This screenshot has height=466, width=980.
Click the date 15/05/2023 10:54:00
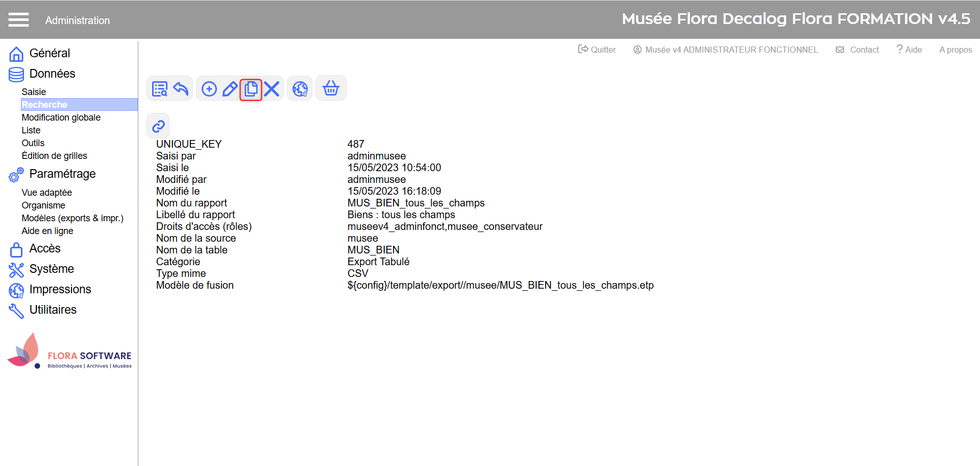[x=394, y=168]
